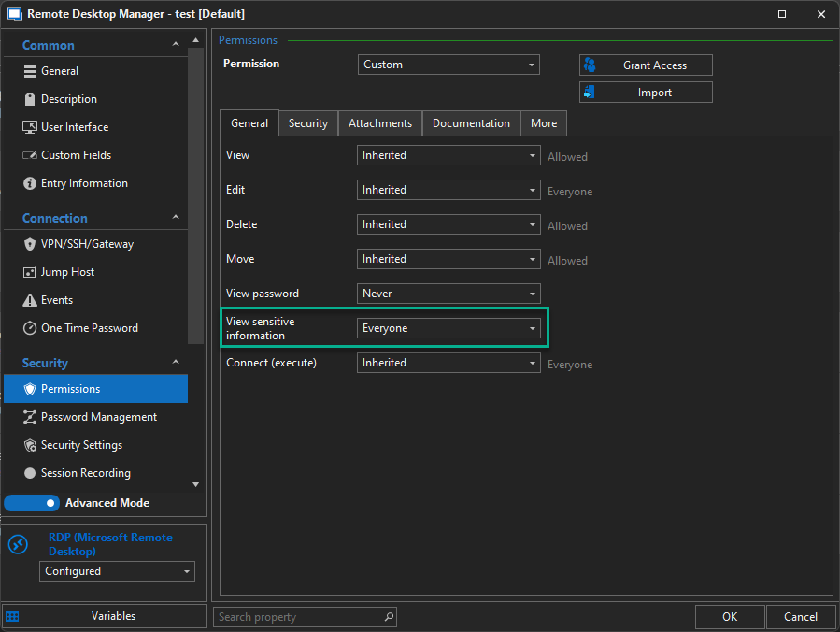Collapse the Common section
This screenshot has width=840, height=632.
pyautogui.click(x=176, y=45)
